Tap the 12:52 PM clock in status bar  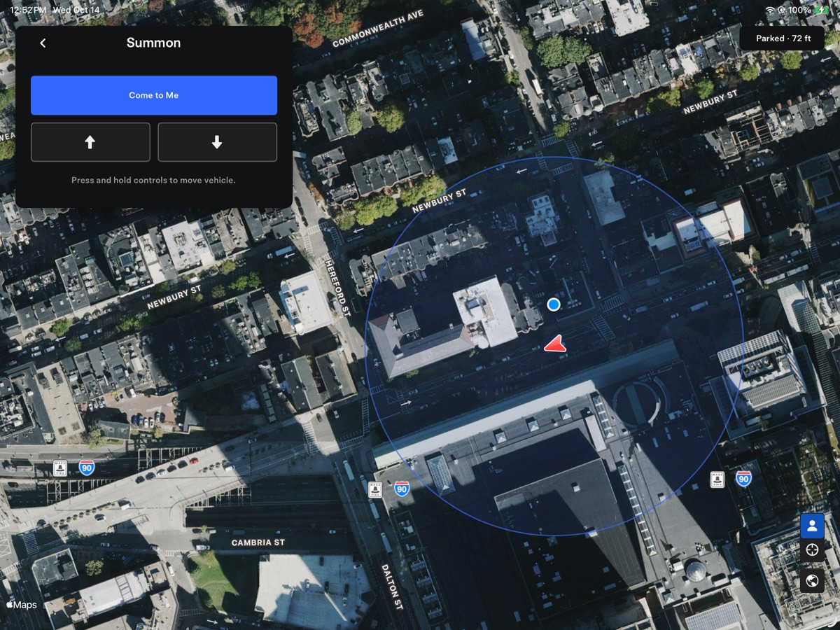[28, 10]
